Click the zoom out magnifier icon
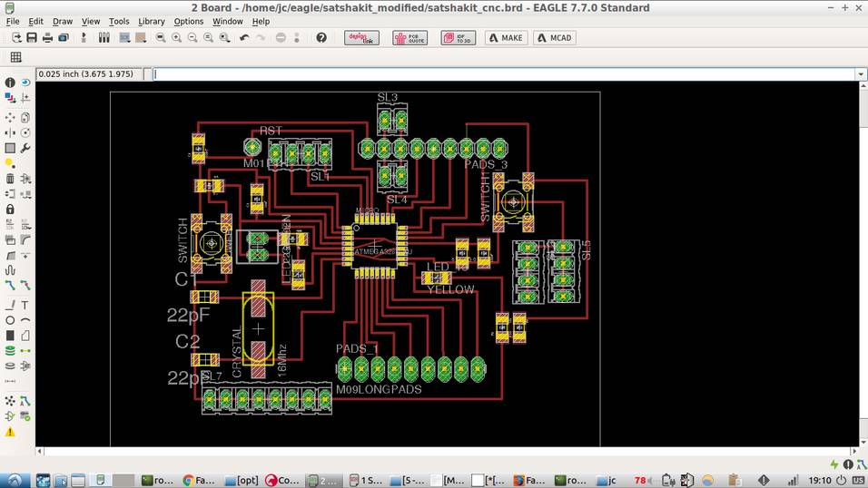Screen dimensions: 868x488 point(192,37)
